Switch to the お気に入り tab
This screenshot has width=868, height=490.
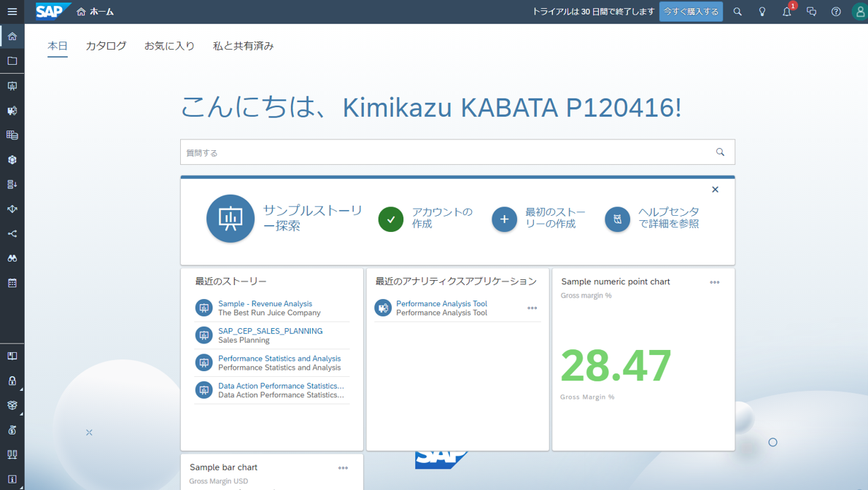coord(169,46)
